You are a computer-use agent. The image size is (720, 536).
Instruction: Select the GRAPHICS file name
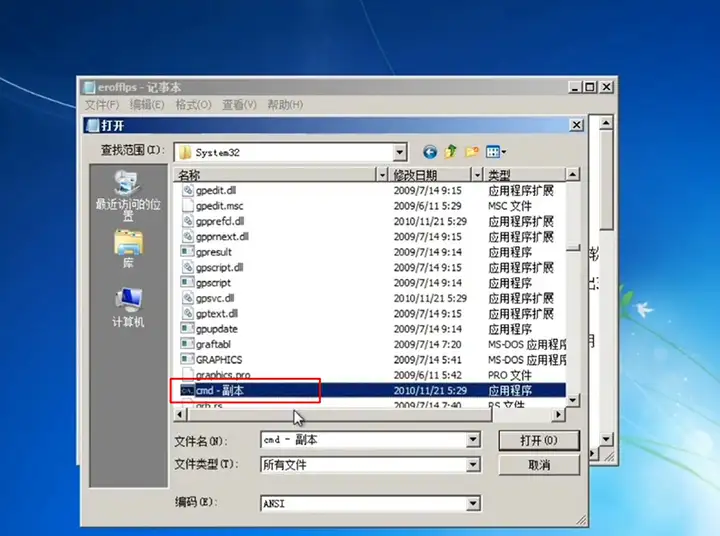[219, 360]
